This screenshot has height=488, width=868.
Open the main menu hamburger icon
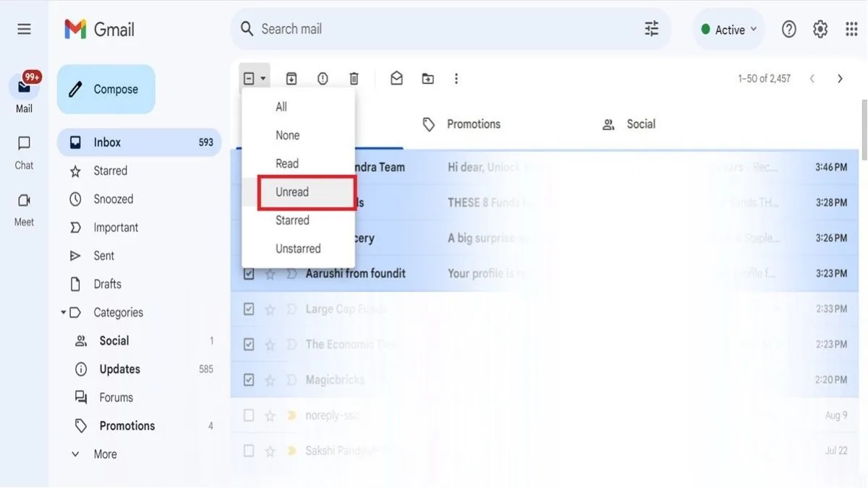24,29
